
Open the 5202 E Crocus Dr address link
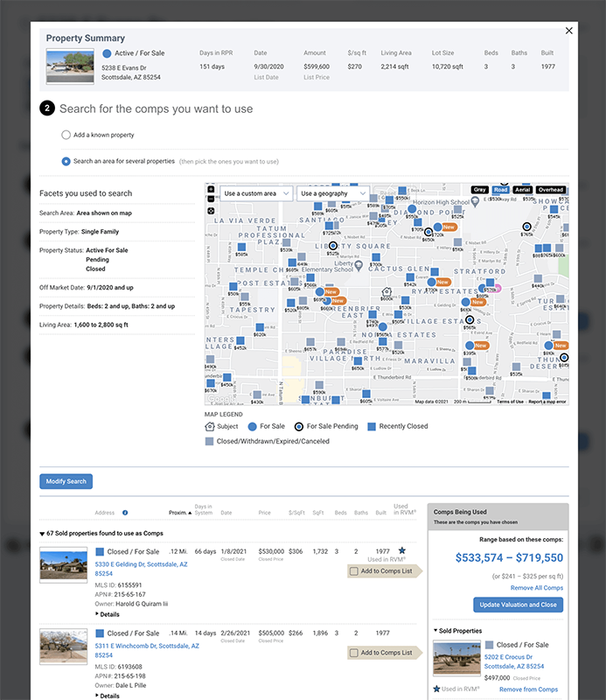[x=514, y=661]
